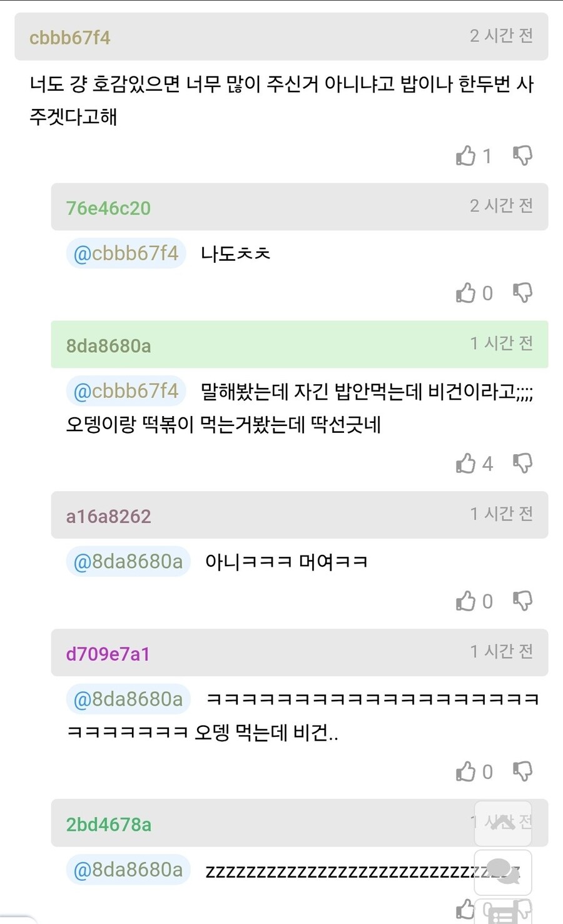Click the @8da8680a mention in d709e7a1's reply
This screenshot has height=924, width=563.
click(128, 699)
